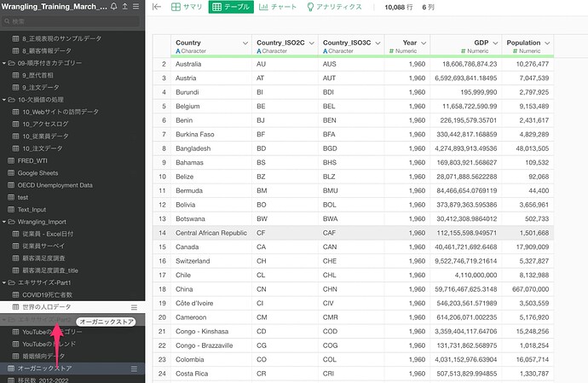
Task: Collapse the エキササイズ-Part1 folder
Action: (x=4, y=282)
